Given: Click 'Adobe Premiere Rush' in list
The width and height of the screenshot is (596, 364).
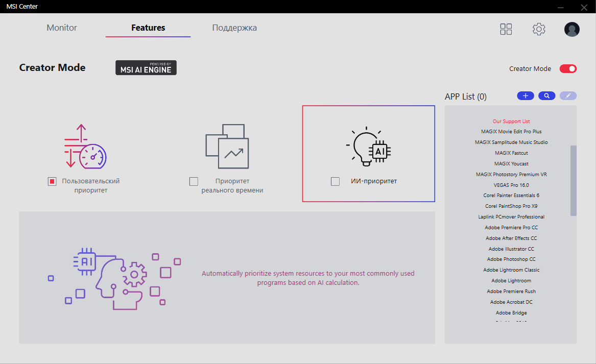Looking at the screenshot, I should [511, 292].
